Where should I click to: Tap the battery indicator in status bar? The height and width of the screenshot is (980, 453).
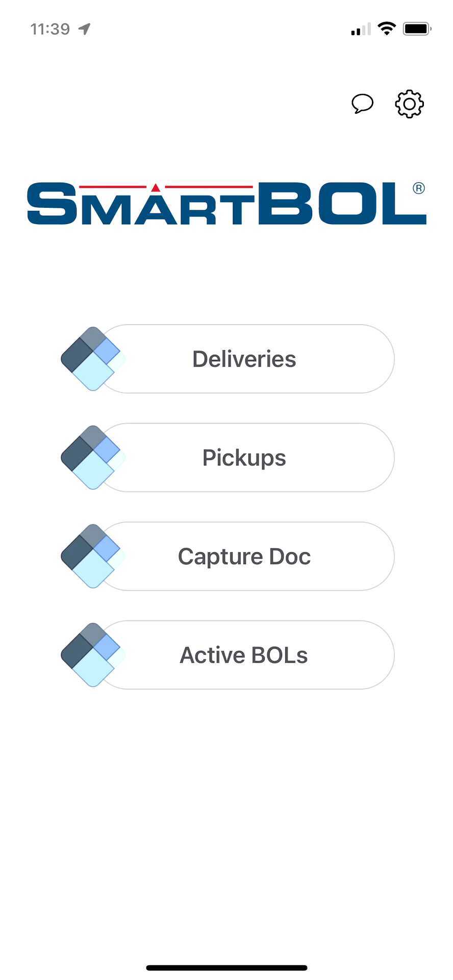416,28
